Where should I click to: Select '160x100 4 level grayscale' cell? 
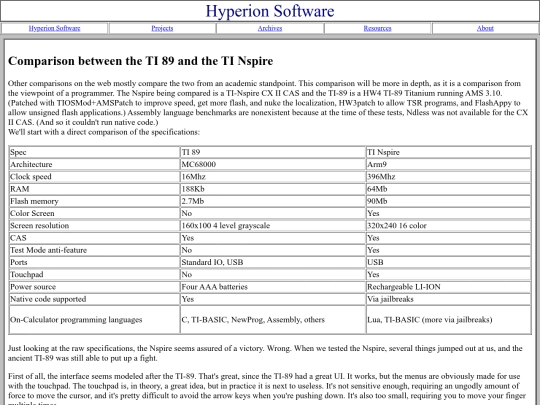click(x=273, y=226)
